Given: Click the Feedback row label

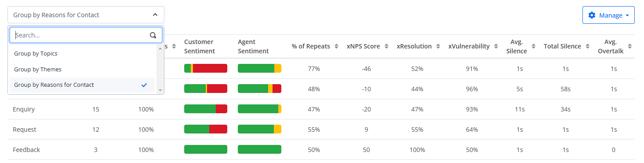Looking at the screenshot, I should click(x=26, y=150).
